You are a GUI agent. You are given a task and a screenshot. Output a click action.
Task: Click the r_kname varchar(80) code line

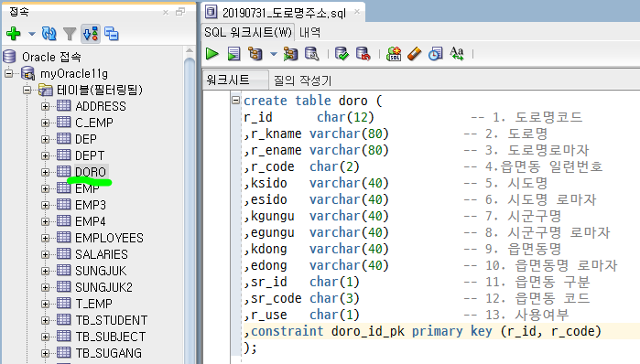(316, 134)
